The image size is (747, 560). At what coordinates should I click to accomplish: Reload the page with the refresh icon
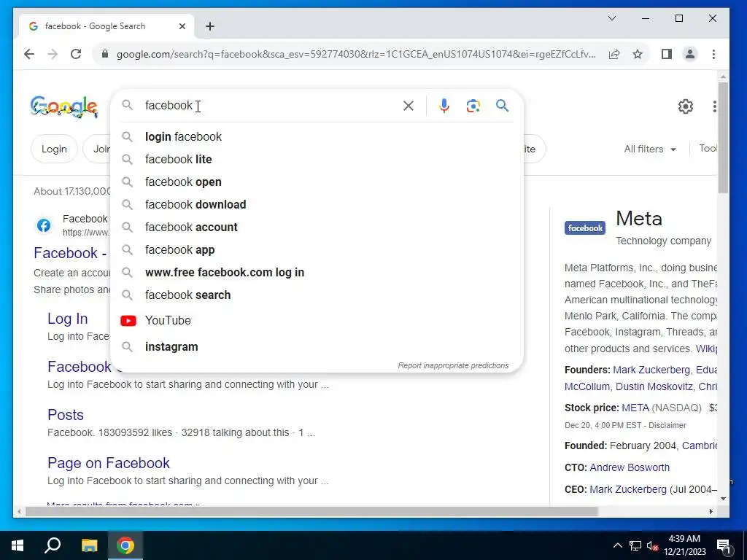pos(76,54)
